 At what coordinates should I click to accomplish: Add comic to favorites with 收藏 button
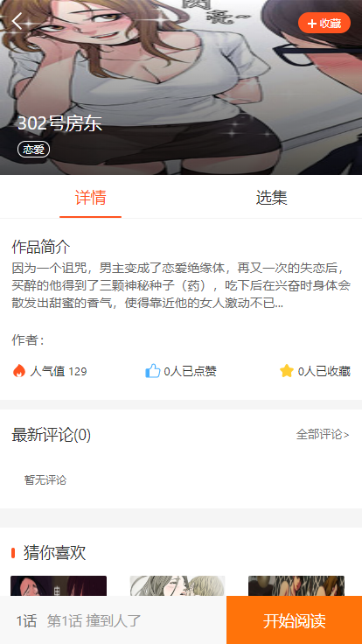324,23
